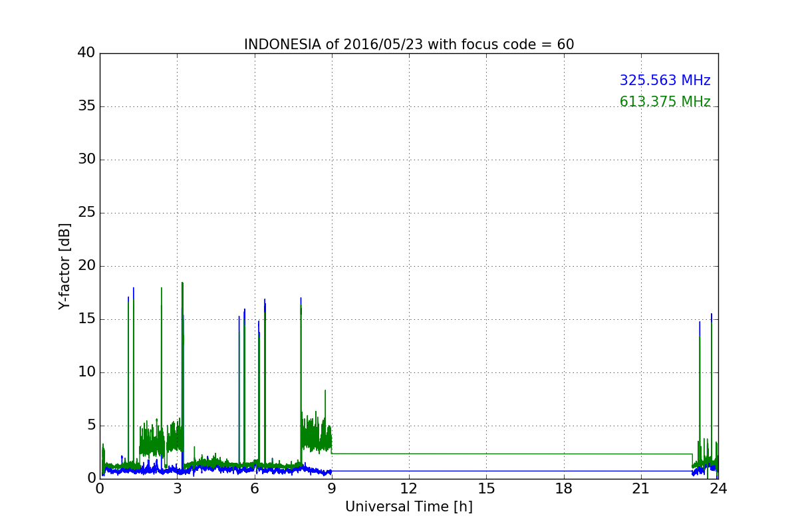Screen dimensions: 798x532
Task: Click the y-axis tick label 40
Action: pos(86,53)
